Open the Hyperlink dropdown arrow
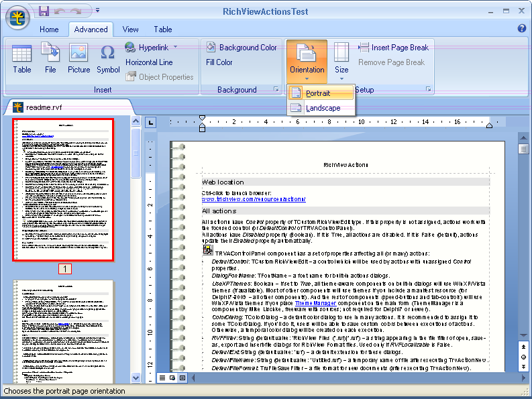The image size is (532, 399). (x=176, y=48)
